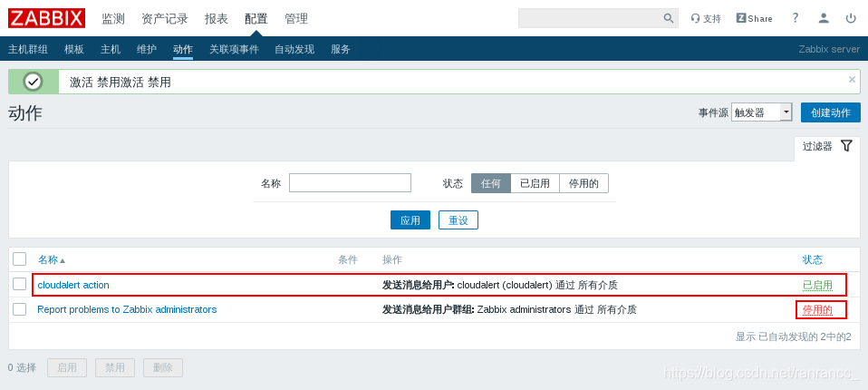The width and height of the screenshot is (868, 390).
Task: Tick checkbox for cloudalert action row
Action: point(19,284)
